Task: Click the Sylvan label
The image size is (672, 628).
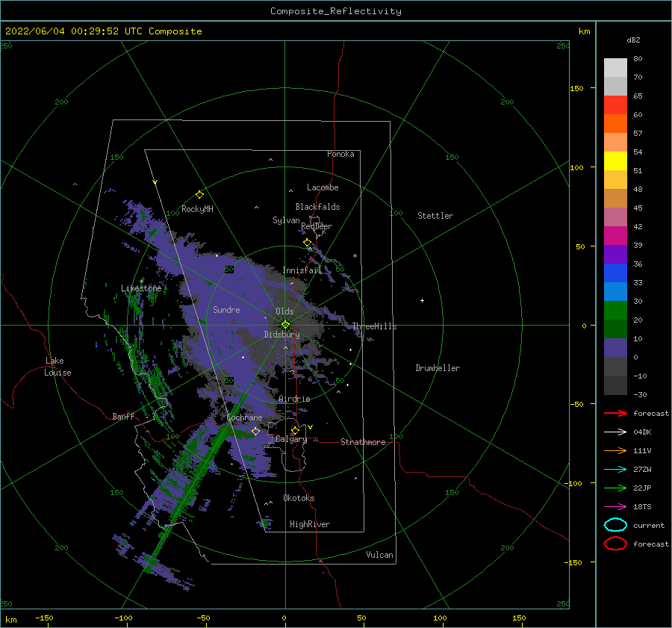Action: pos(286,220)
